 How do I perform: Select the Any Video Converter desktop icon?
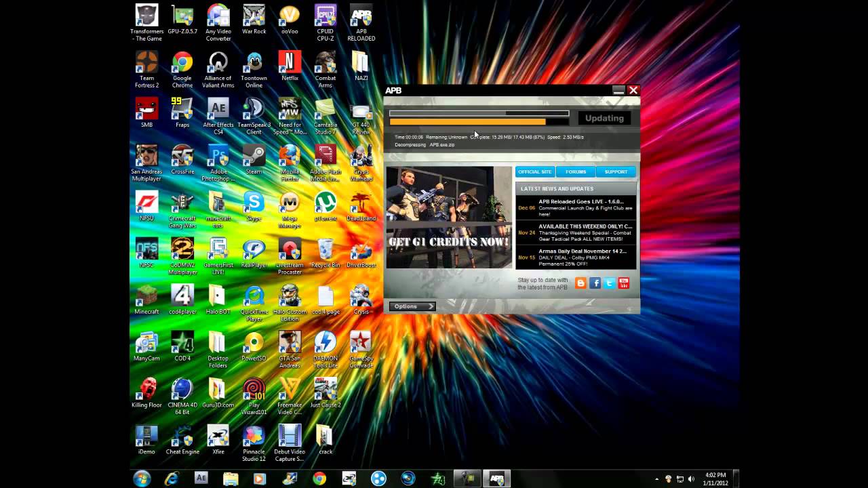218,23
